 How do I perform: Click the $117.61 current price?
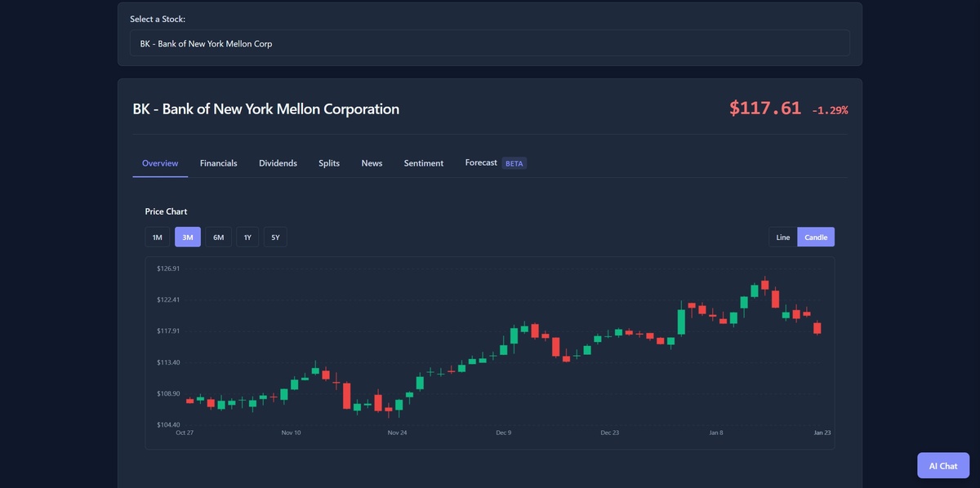(765, 108)
